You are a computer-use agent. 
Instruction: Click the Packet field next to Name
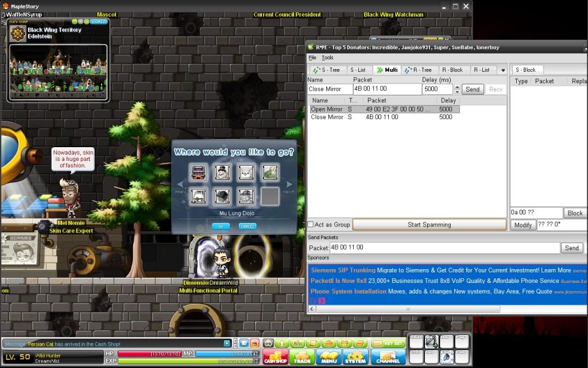click(388, 89)
